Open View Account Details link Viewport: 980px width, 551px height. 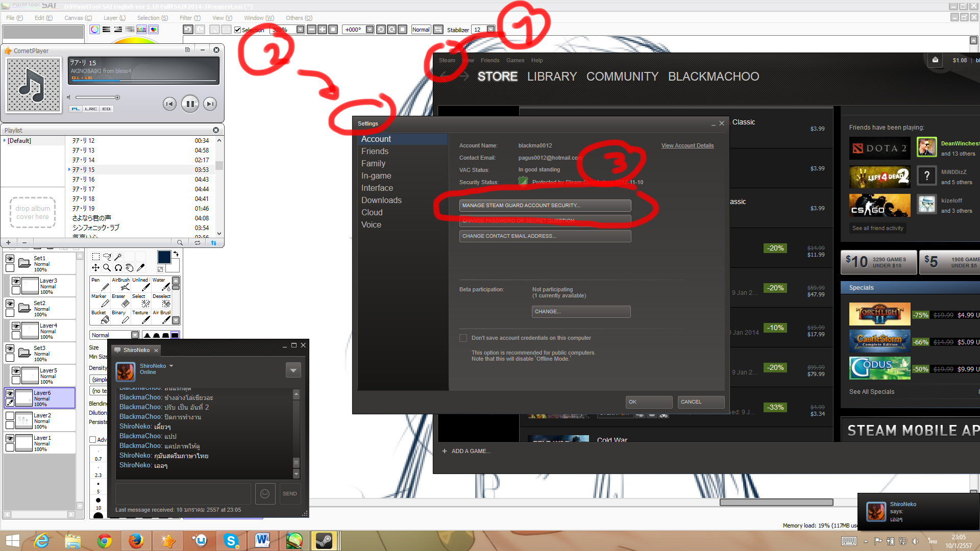(687, 145)
